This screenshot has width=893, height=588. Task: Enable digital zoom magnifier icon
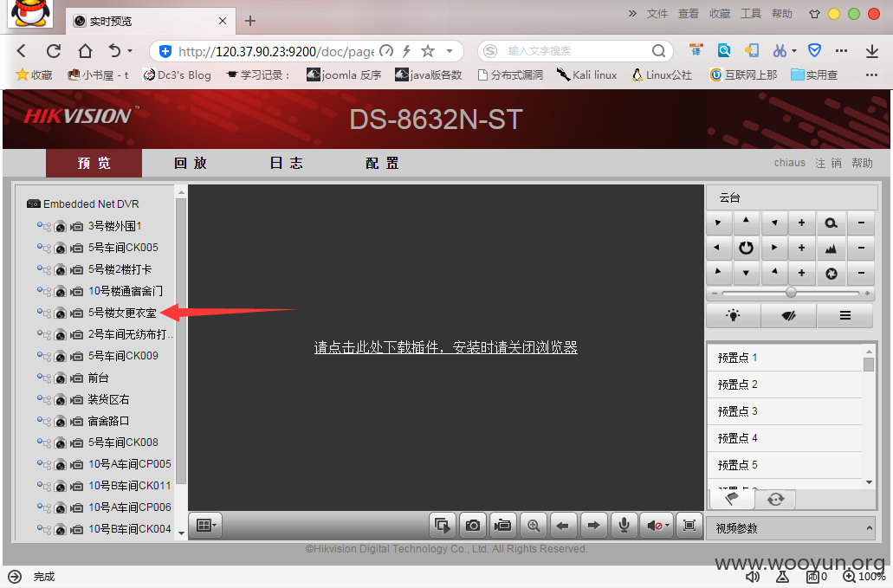533,525
